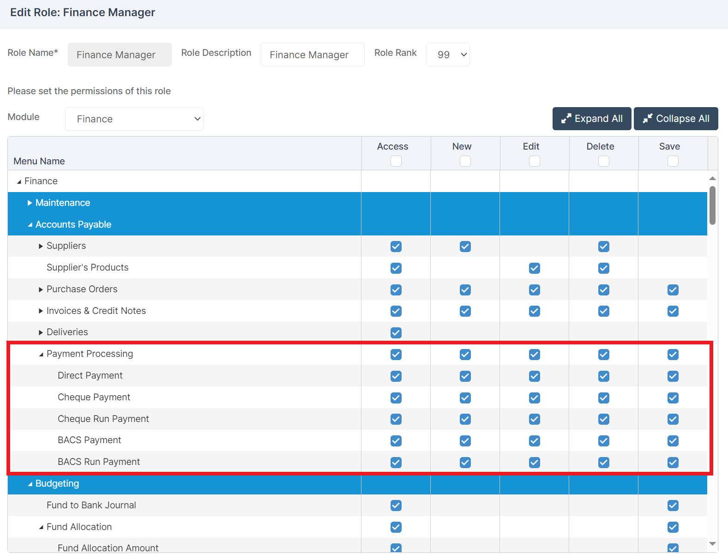Click the Role Description text field
This screenshot has height=560, width=728.
(x=312, y=55)
